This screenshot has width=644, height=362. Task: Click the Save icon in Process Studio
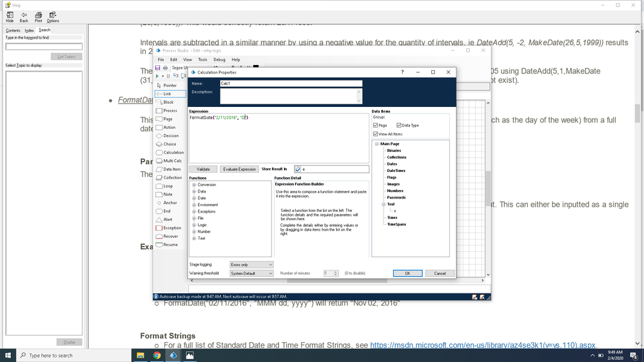pyautogui.click(x=158, y=68)
